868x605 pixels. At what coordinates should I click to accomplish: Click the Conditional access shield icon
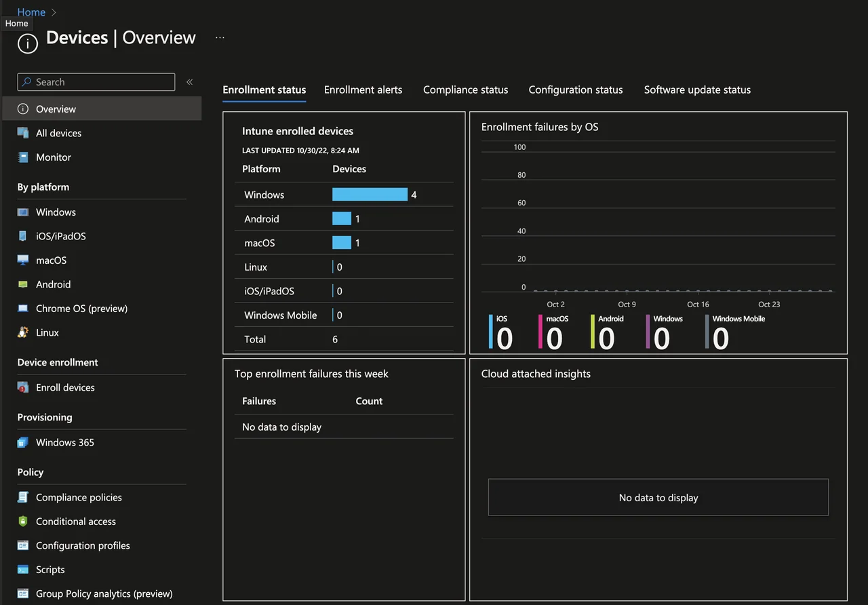pos(23,521)
